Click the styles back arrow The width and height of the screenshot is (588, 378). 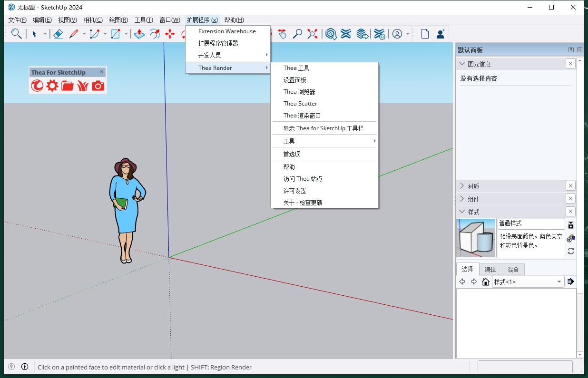tap(462, 282)
